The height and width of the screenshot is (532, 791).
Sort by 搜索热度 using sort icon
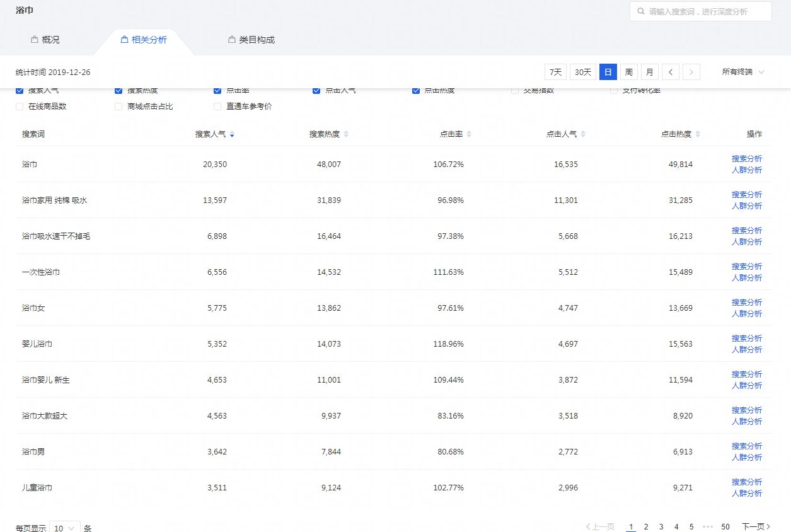pyautogui.click(x=346, y=134)
